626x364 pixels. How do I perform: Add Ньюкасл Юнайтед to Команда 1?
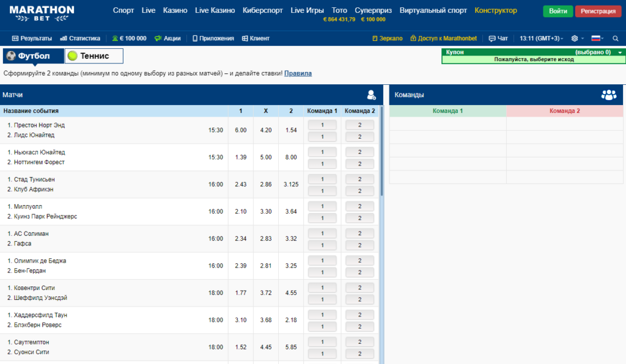322,152
